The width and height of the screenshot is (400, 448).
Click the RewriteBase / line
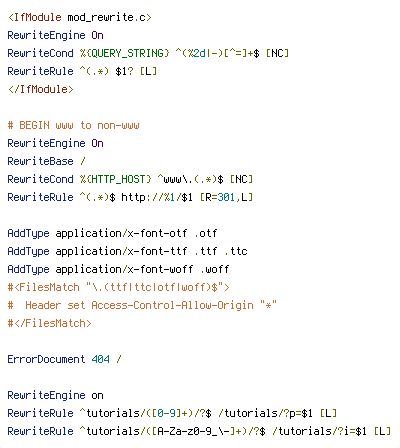coord(46,161)
